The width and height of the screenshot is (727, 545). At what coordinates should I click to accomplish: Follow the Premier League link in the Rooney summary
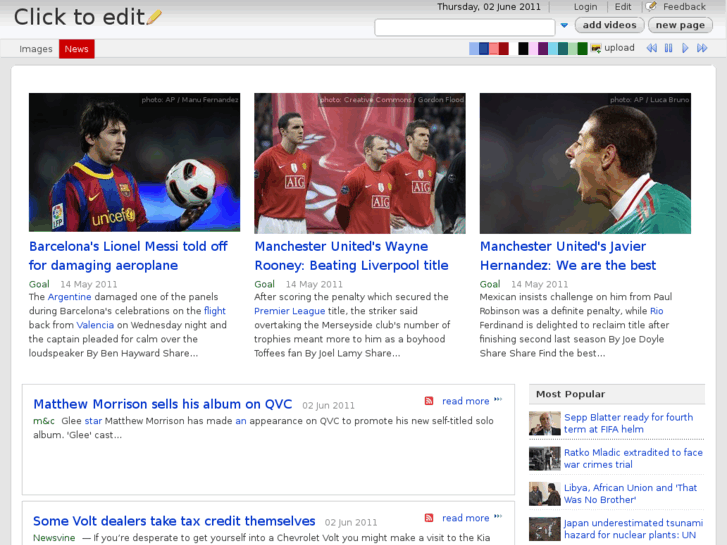click(289, 311)
